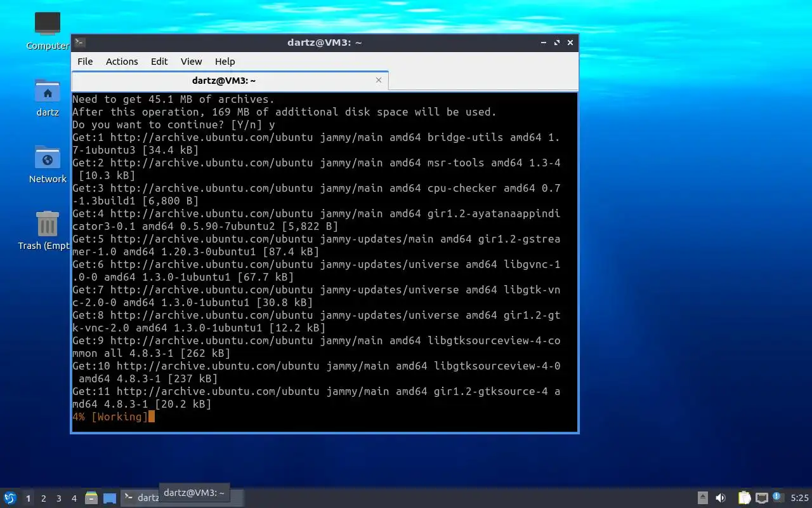Switch to workspace 2 in pager
812x508 pixels.
[x=43, y=498]
